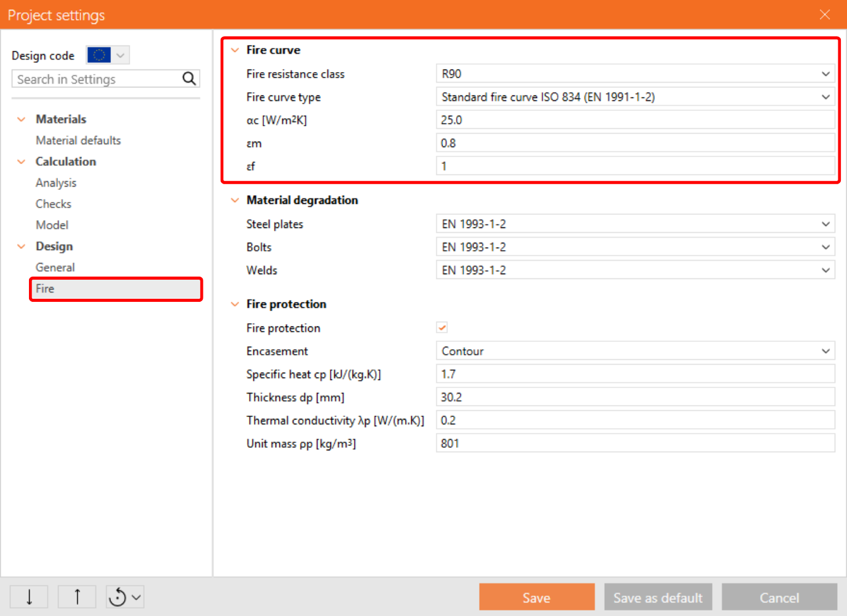Open the Steel plates degradation dropdown
Image resolution: width=847 pixels, height=616 pixels.
point(635,224)
